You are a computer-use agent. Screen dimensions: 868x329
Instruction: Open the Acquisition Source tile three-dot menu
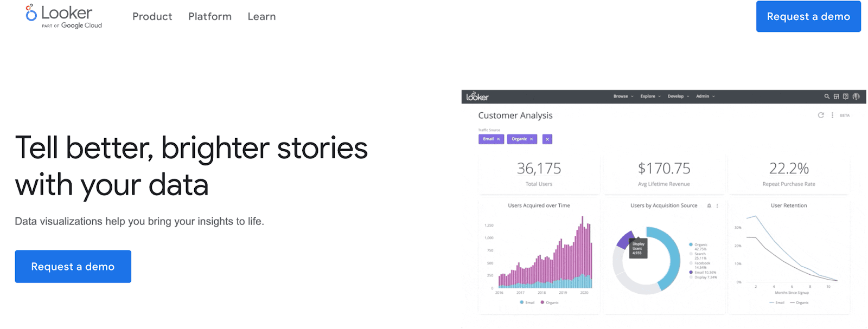pos(717,206)
